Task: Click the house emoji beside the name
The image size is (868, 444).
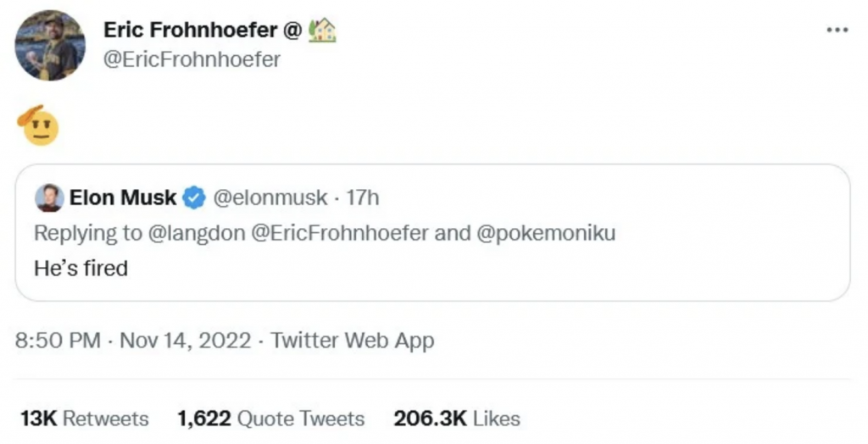Action: [323, 31]
